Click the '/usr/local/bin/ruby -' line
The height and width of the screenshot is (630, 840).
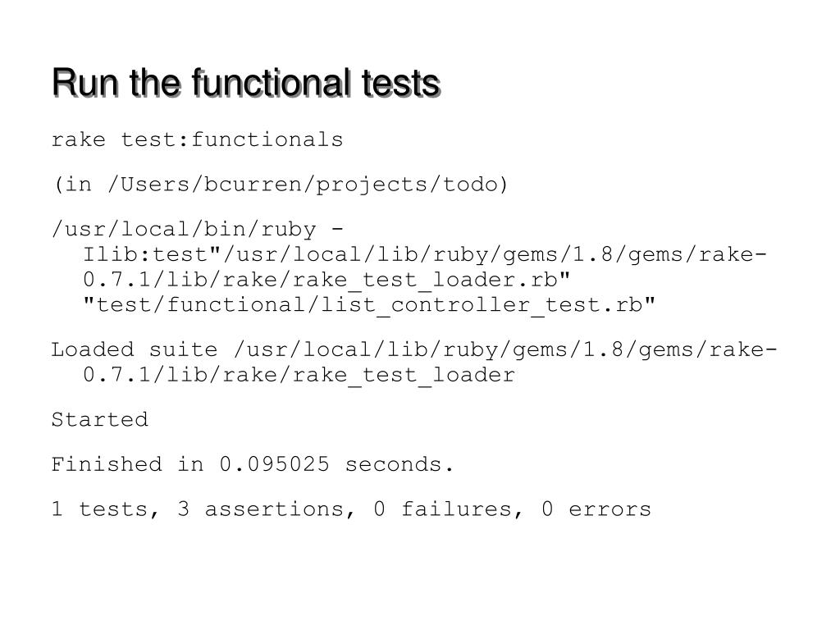click(x=197, y=230)
